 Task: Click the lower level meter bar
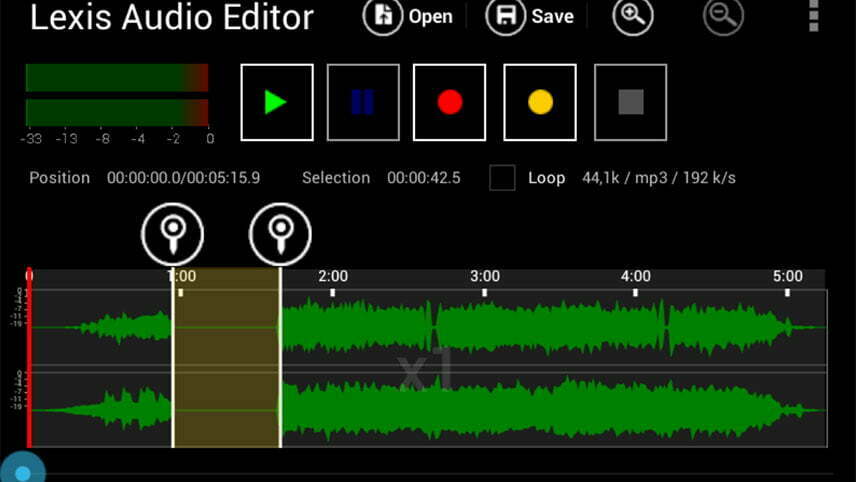[117, 112]
